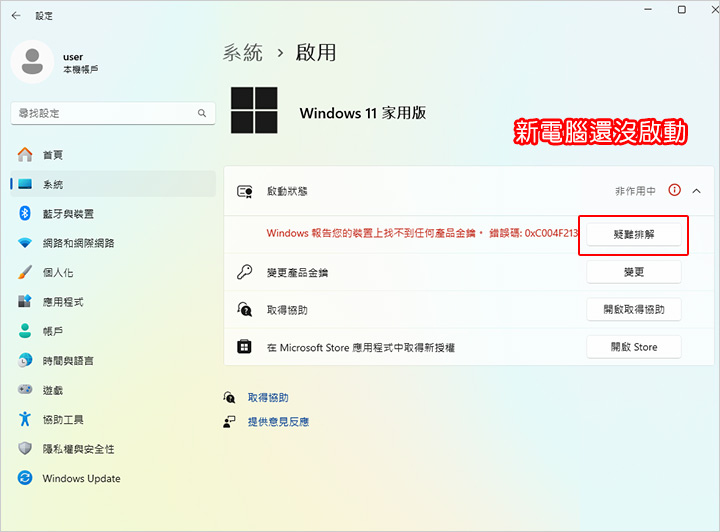The width and height of the screenshot is (720, 532).
Task: Click the 非作用中 status text
Action: pyautogui.click(x=636, y=191)
